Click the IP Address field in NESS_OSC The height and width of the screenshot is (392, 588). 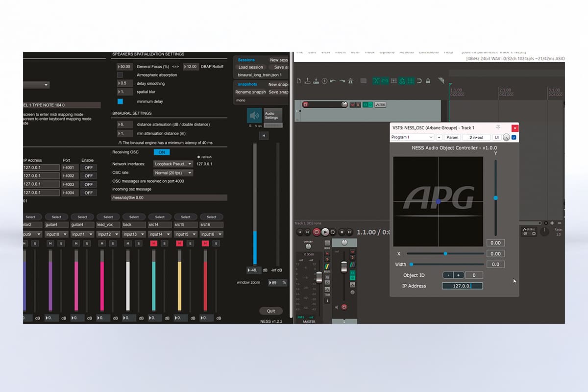pos(463,286)
